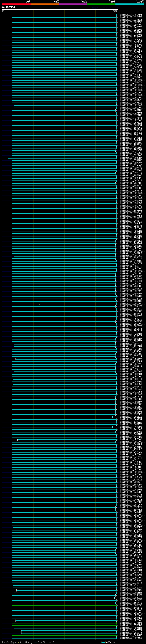Click the cyan ~100% identity legend segment

click(x=130, y=4)
